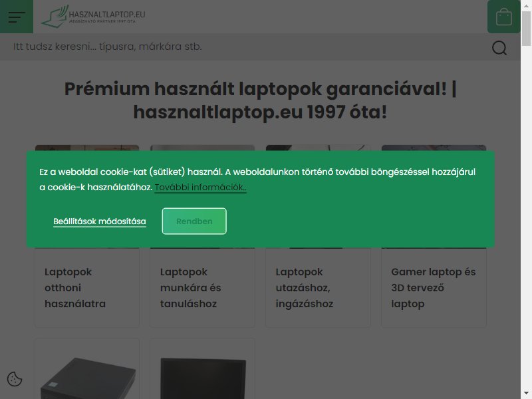
Task: Open Laptopok utazáshoz, ingázáshoz category
Action: point(305,288)
